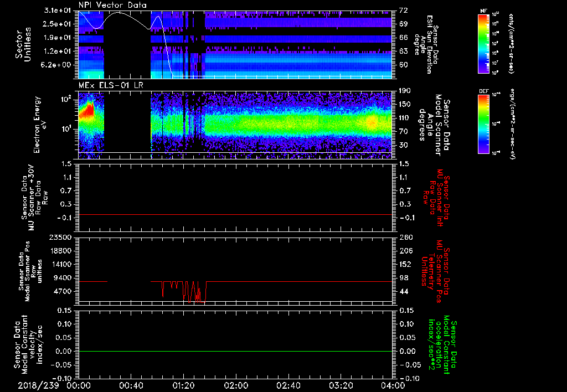567x392 pixels.
Task: Click the green zero velocity line
Action: pyautogui.click(x=235, y=351)
